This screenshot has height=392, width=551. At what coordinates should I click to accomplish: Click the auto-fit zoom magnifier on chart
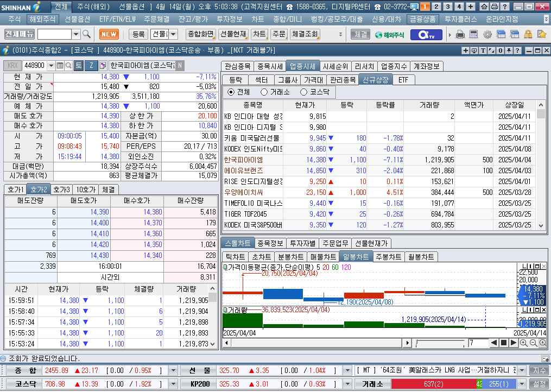(x=542, y=343)
